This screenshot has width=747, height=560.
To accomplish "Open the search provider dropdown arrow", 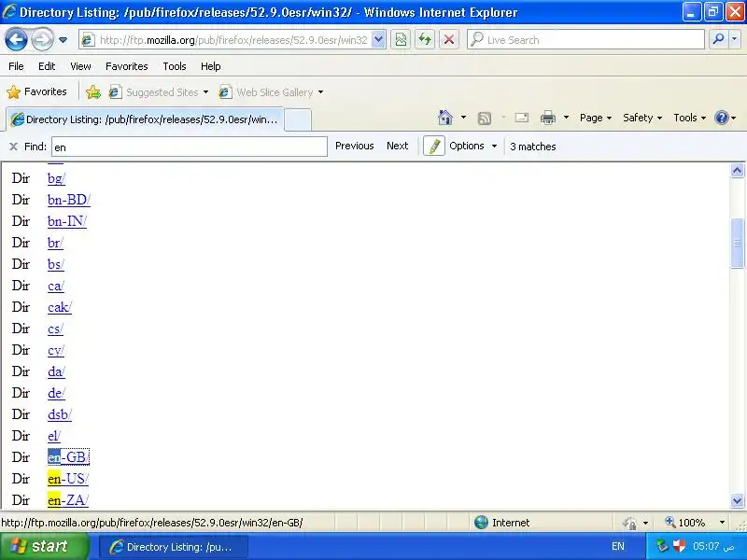I will pyautogui.click(x=735, y=40).
